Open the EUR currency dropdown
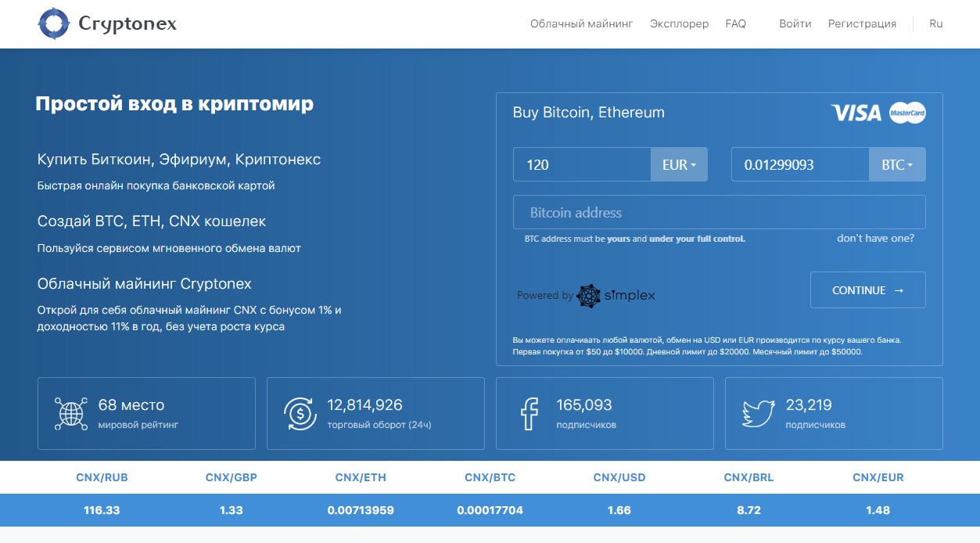980x543 pixels. click(679, 164)
